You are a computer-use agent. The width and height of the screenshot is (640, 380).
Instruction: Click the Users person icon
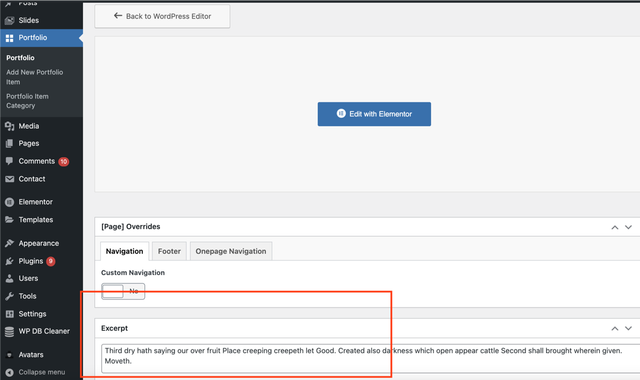[x=9, y=279]
